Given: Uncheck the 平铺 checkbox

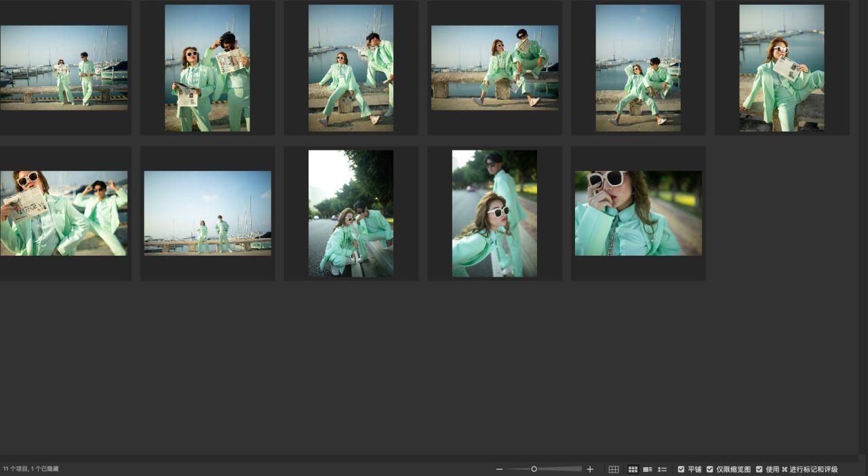Looking at the screenshot, I should point(682,469).
